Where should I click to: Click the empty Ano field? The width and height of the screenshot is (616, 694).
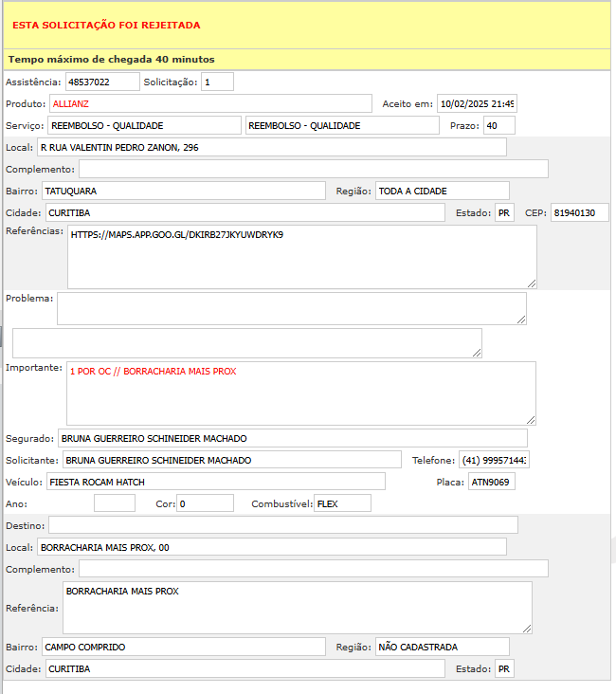click(x=115, y=503)
